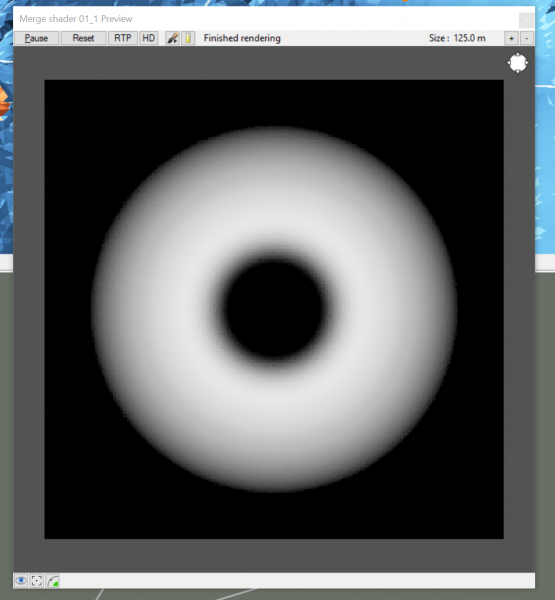
Task: Toggle the blue eye visibility icon
Action: coord(21,580)
